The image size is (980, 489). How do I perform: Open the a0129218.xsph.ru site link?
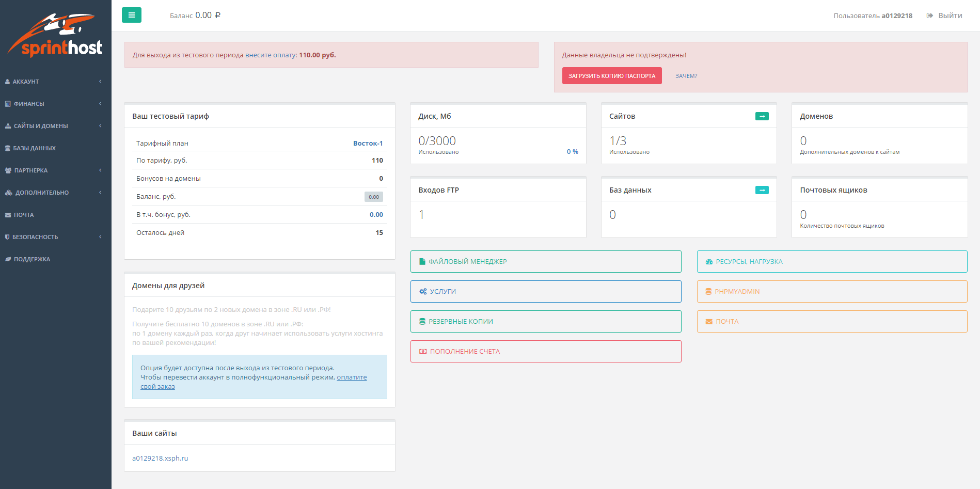point(160,459)
